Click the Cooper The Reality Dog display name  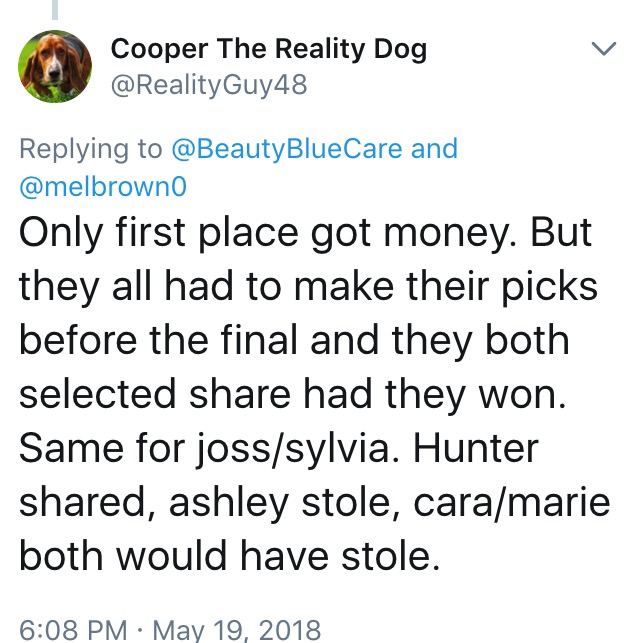pos(269,49)
